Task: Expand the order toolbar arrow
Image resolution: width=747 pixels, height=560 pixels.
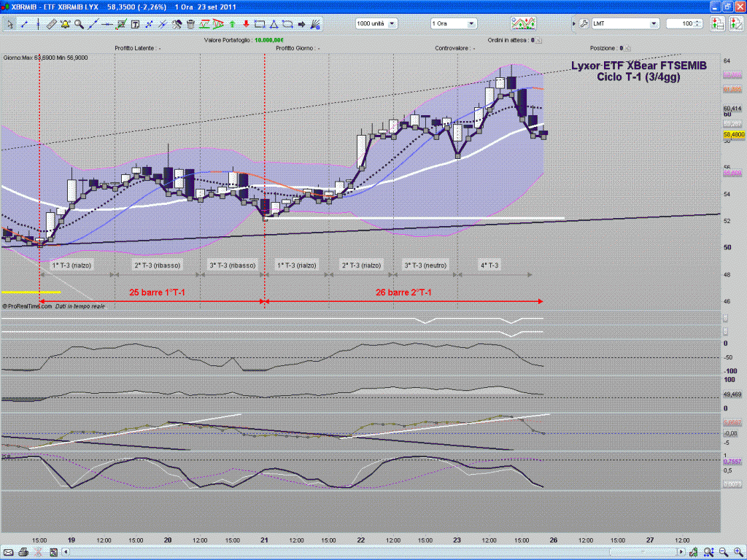Action: (573, 24)
